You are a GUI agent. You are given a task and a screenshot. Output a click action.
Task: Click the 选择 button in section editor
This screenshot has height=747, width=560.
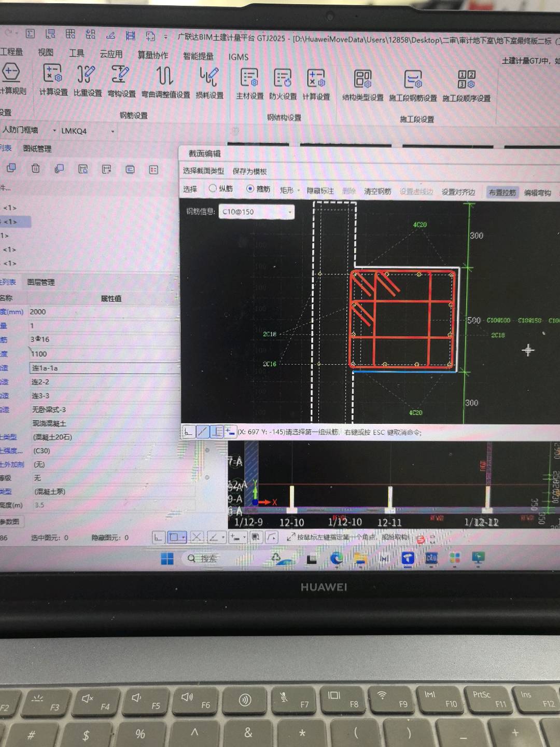(190, 189)
